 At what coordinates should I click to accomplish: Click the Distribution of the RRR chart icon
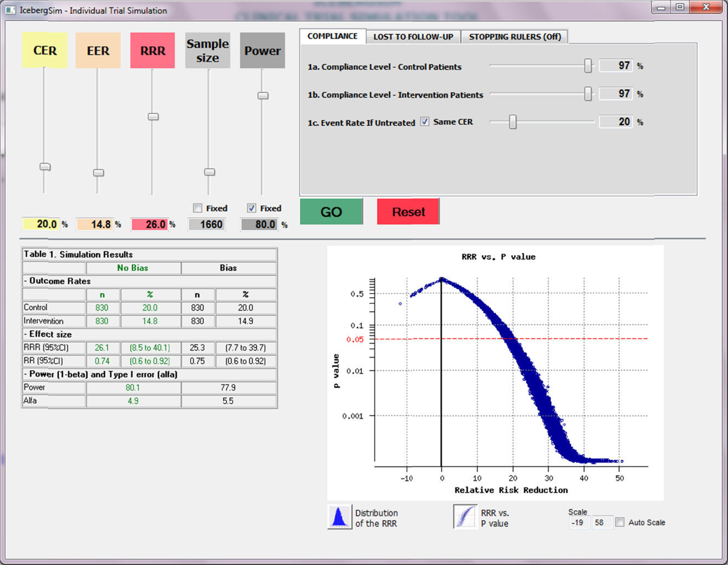click(x=339, y=517)
